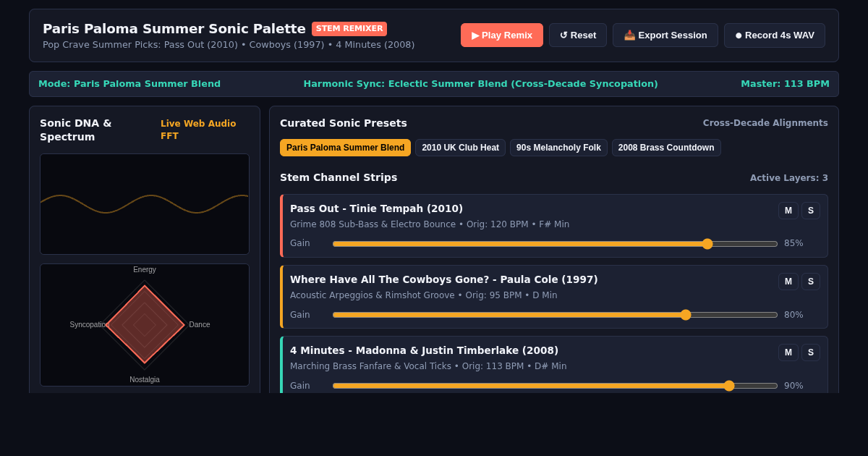Click the Dance radar axis label
868x456 pixels.
[x=200, y=325]
